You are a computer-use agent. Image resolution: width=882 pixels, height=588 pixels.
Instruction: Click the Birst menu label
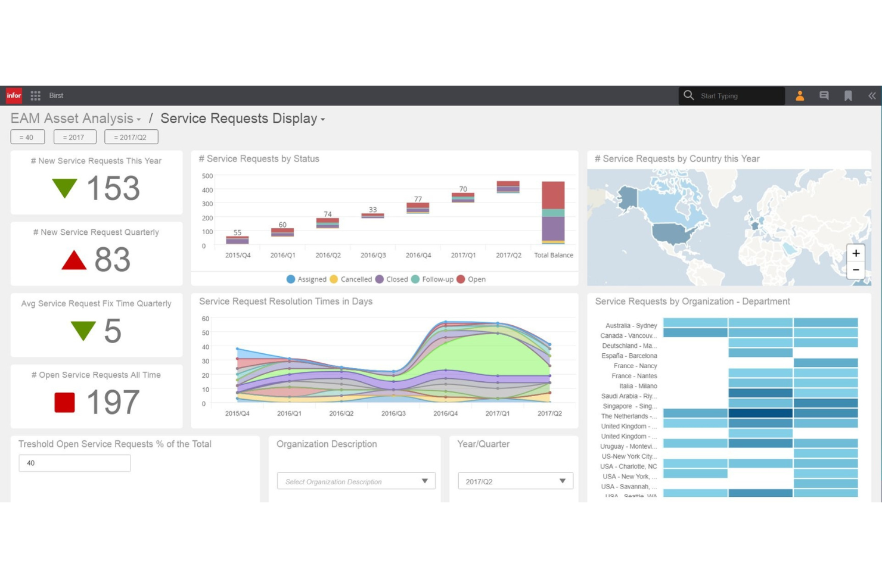pyautogui.click(x=56, y=95)
